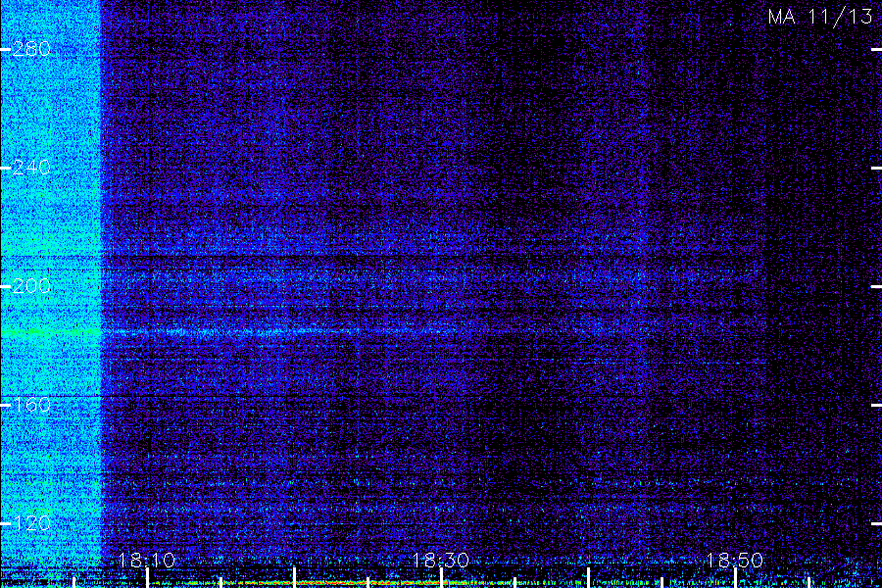Click the 280 frequency axis label
The image size is (882, 588).
point(31,50)
